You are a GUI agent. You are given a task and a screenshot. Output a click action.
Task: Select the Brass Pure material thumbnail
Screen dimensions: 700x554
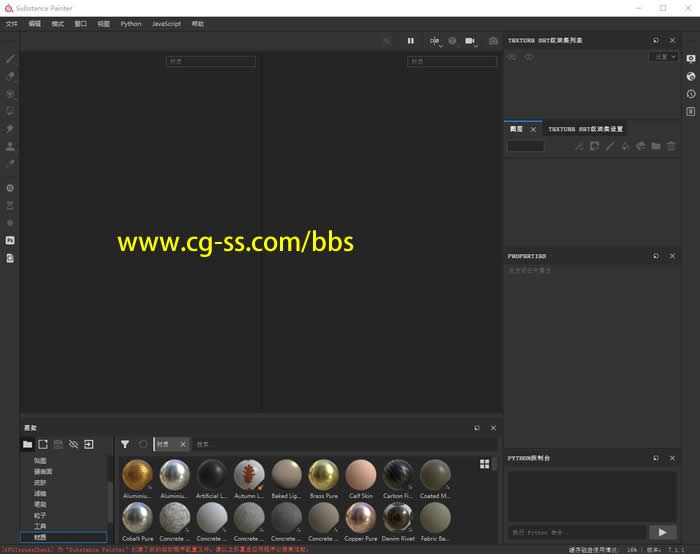pos(323,475)
